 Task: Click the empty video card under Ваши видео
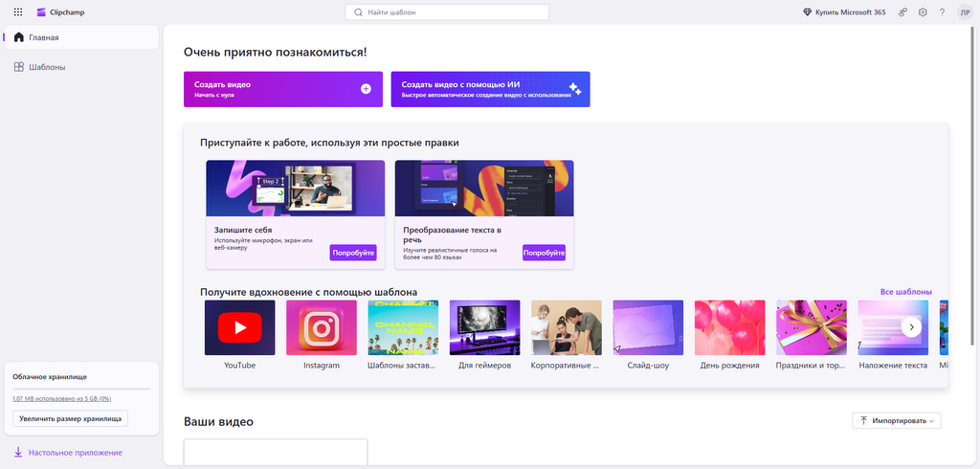(276, 452)
